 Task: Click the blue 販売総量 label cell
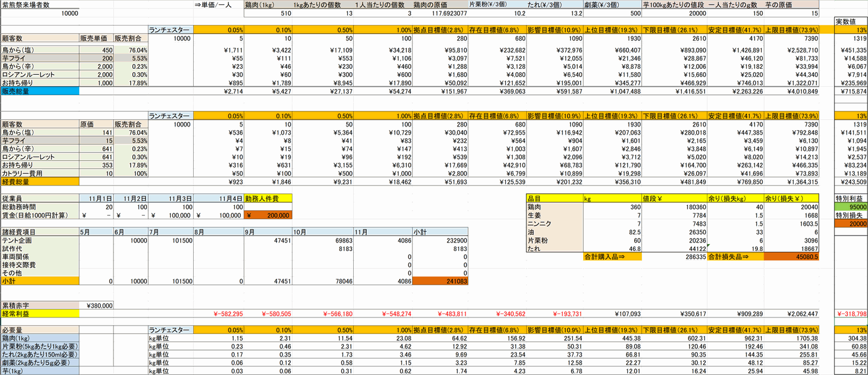[40, 91]
